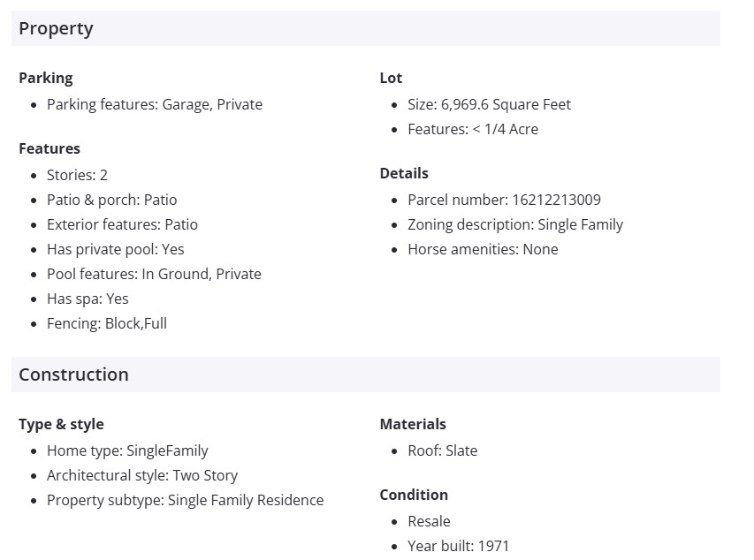Click the Stories: 2 list item

(x=77, y=175)
